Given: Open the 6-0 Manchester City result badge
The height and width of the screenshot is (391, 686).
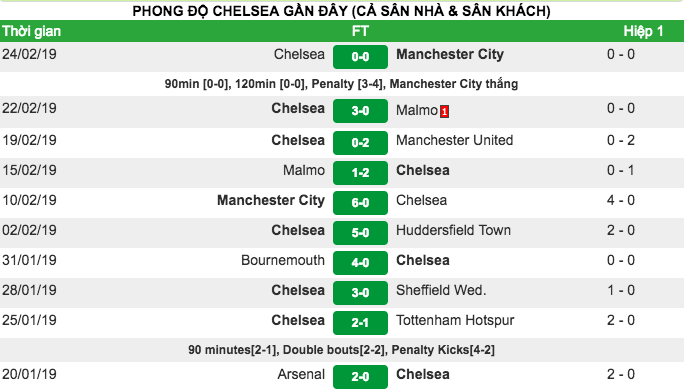Looking at the screenshot, I should pyautogui.click(x=360, y=203).
